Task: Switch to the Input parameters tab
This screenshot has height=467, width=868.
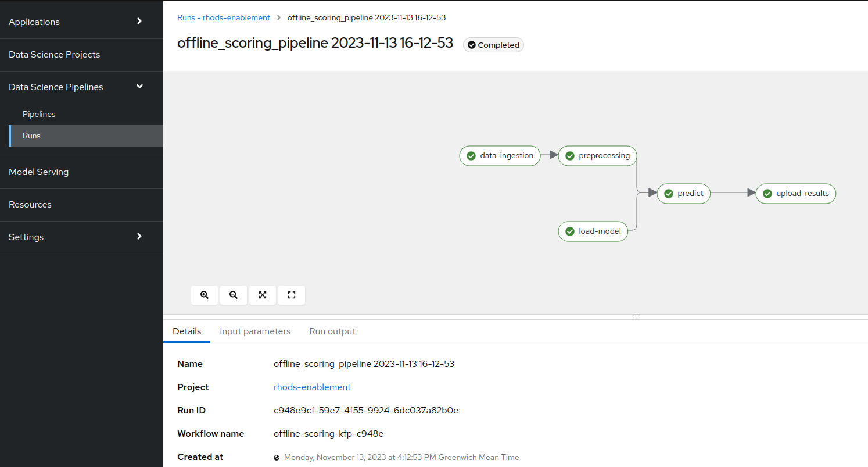Action: [255, 331]
